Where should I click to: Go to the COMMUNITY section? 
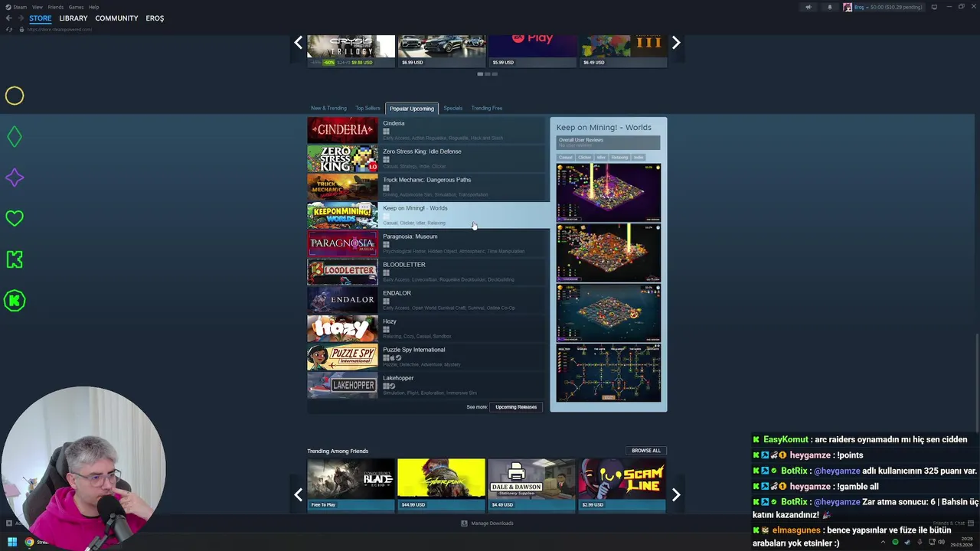point(116,18)
